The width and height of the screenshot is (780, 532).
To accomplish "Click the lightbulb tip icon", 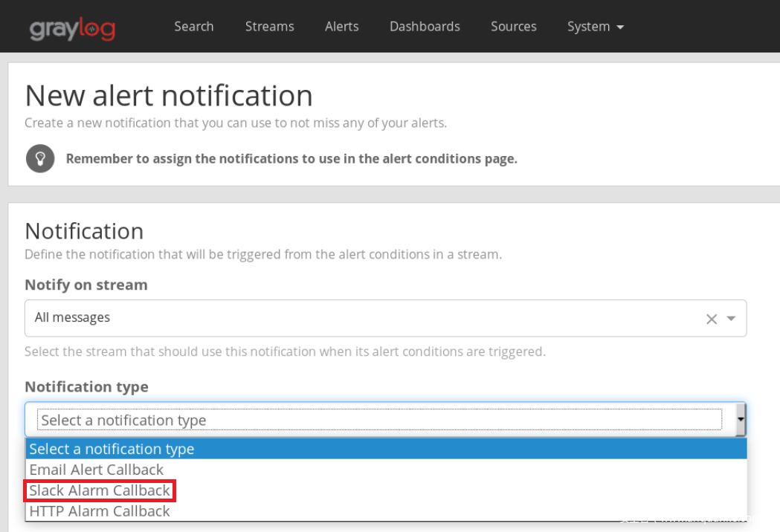I will click(40, 158).
